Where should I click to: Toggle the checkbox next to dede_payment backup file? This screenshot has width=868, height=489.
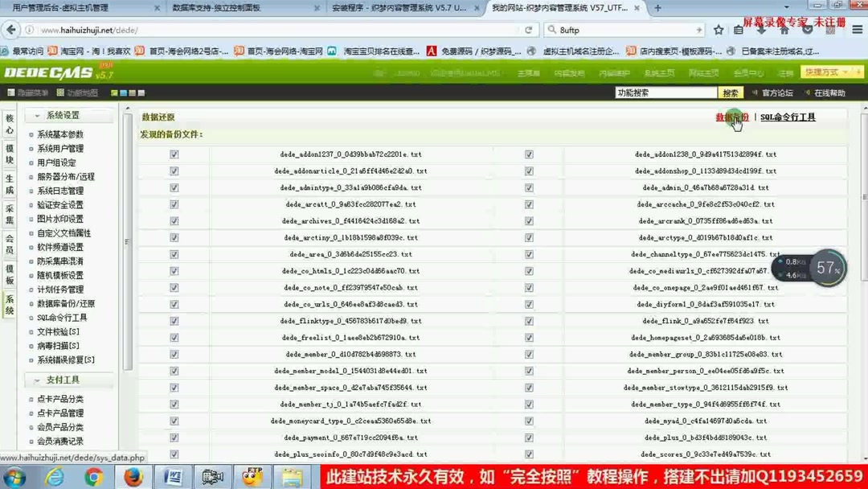point(174,438)
